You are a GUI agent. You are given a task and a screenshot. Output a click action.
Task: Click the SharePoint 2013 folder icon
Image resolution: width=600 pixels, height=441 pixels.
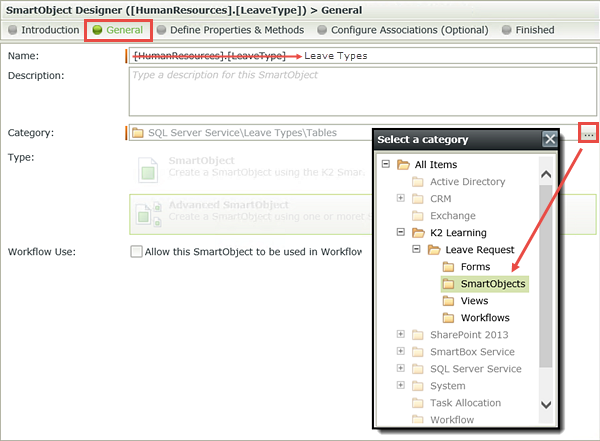(417, 335)
